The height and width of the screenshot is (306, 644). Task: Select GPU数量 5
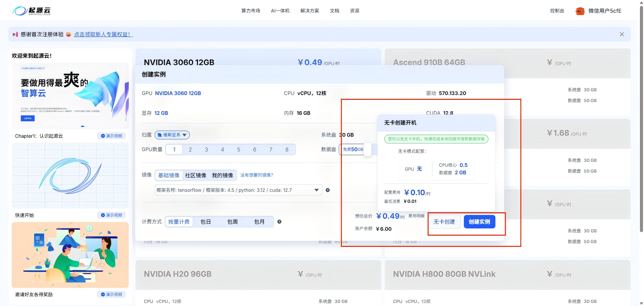point(238,149)
